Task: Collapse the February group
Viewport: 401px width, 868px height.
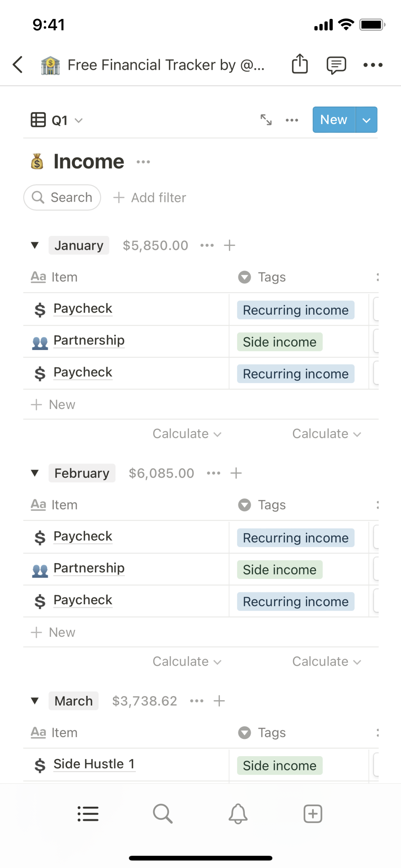Action: 35,473
